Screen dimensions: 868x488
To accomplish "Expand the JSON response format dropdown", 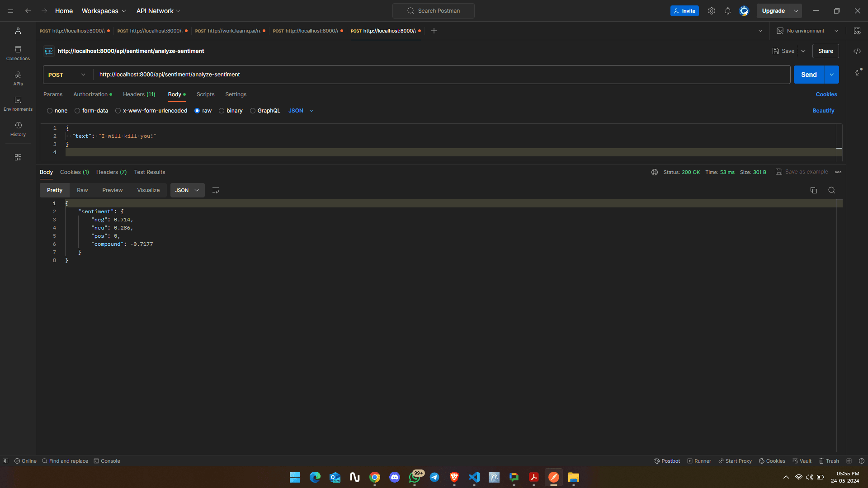I will [x=187, y=190].
